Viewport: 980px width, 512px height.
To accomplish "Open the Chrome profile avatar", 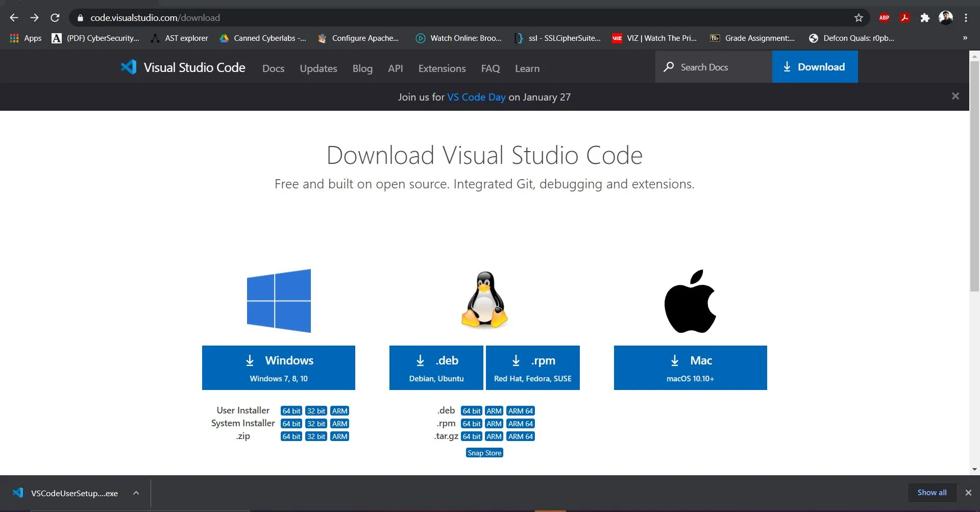I will click(946, 18).
